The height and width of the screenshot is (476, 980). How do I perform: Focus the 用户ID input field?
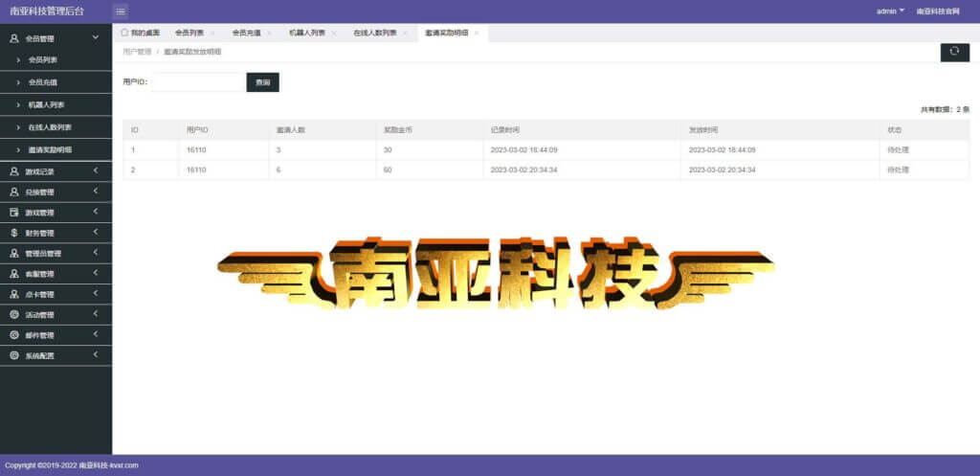tap(199, 82)
